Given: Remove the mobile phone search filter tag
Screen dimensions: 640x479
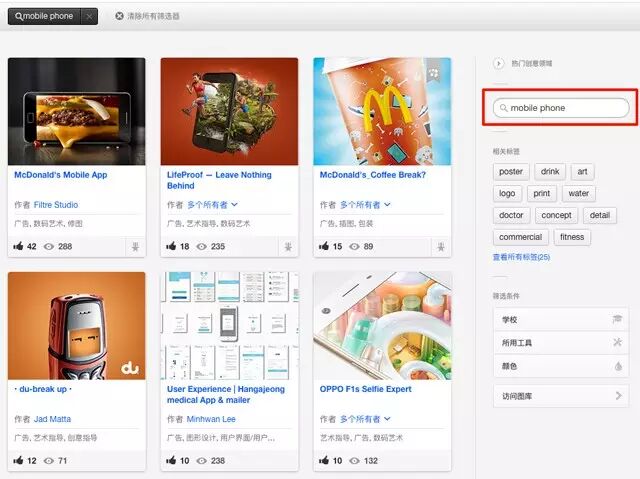Looking at the screenshot, I should (89, 16).
